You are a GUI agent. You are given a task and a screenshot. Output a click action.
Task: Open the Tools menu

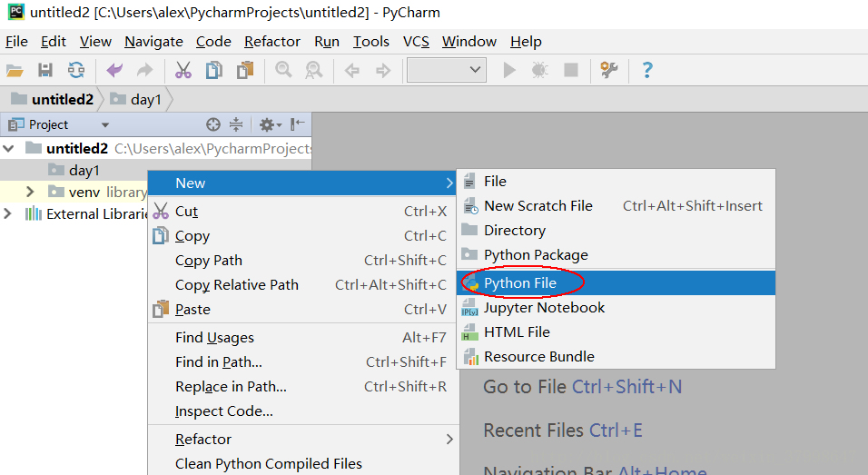point(370,42)
